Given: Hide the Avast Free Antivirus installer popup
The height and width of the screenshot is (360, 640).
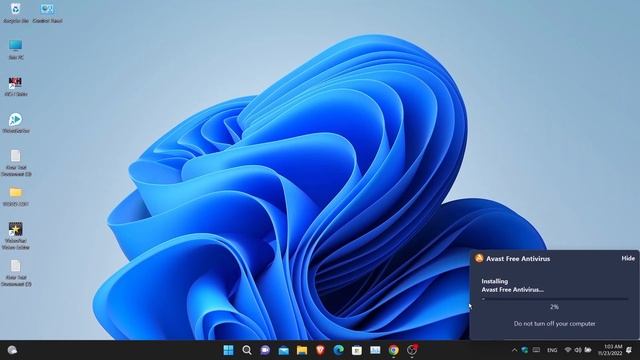Looking at the screenshot, I should pos(628,258).
